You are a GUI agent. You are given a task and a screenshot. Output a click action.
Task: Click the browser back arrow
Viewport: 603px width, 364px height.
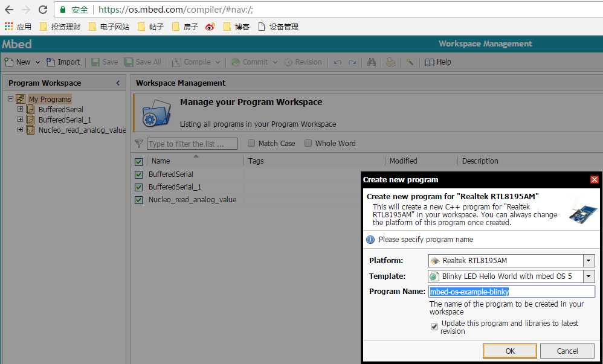pos(9,10)
